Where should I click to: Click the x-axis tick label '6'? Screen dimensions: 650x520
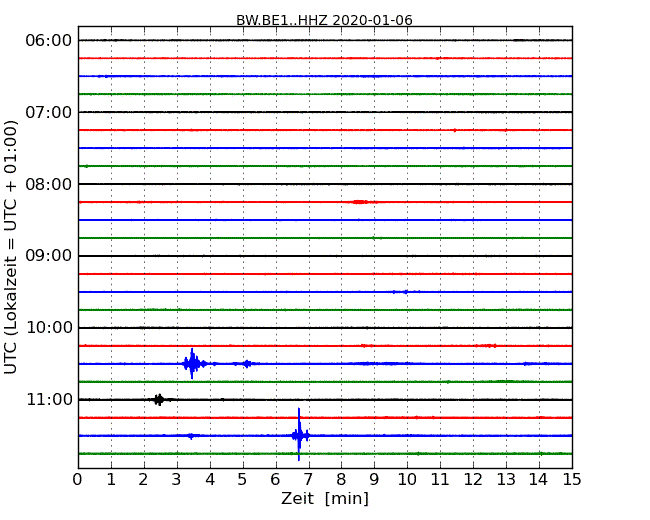click(276, 480)
